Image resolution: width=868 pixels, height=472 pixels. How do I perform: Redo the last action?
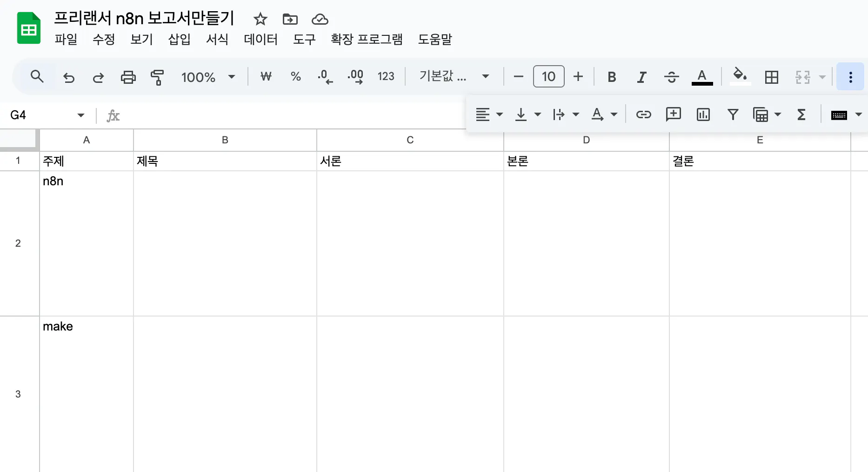point(98,77)
